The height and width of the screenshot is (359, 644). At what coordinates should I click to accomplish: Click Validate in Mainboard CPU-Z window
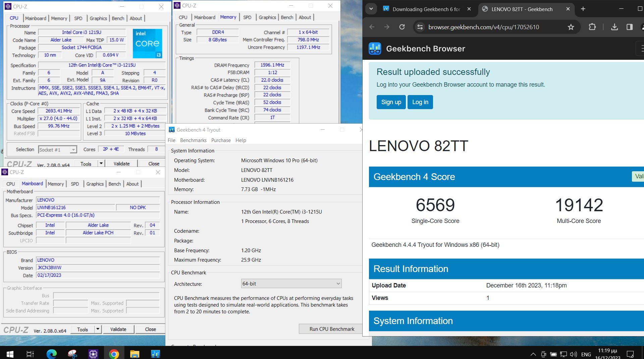tap(118, 329)
